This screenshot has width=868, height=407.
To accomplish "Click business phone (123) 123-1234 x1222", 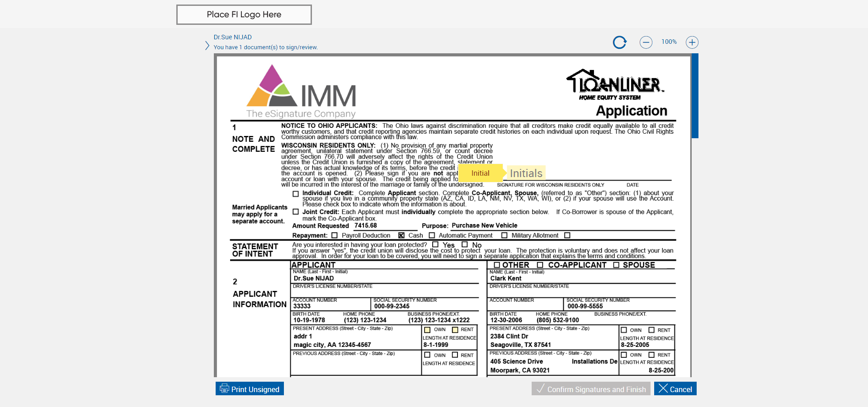I will (439, 320).
